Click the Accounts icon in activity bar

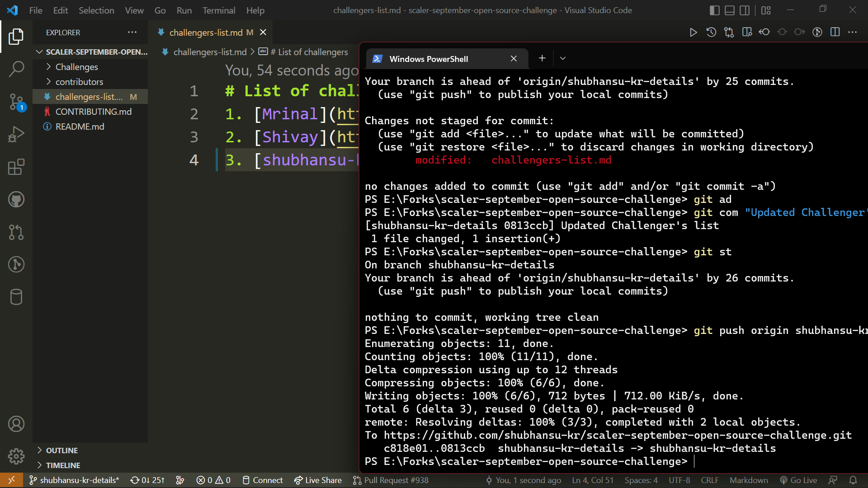click(16, 424)
